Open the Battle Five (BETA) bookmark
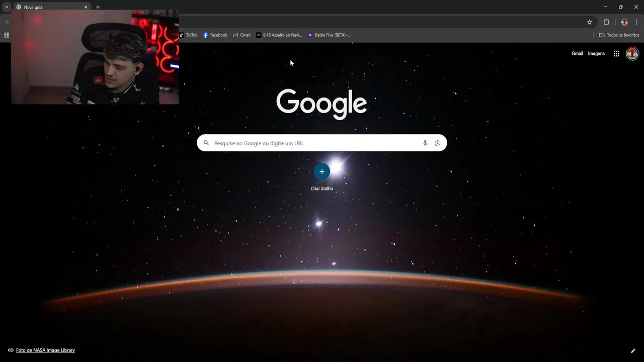Image resolution: width=644 pixels, height=362 pixels. (x=330, y=35)
